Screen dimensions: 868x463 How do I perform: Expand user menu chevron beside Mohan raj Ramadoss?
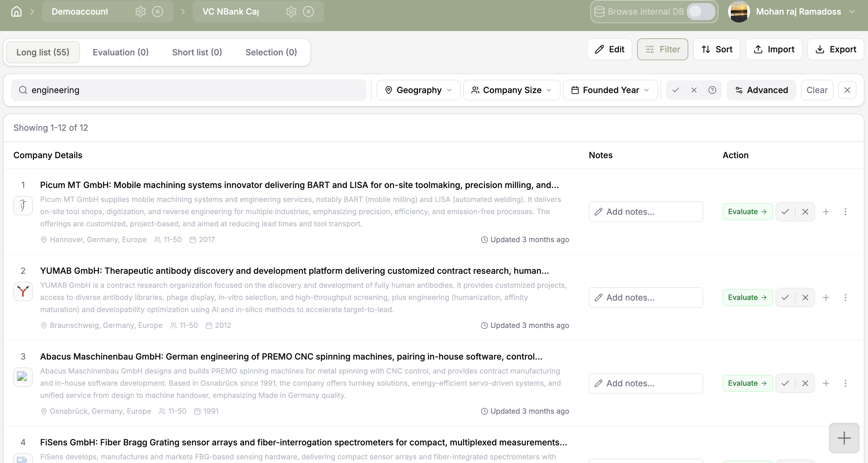click(852, 12)
